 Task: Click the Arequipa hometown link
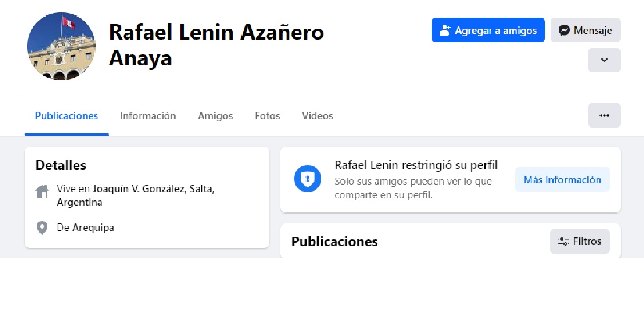(x=93, y=227)
